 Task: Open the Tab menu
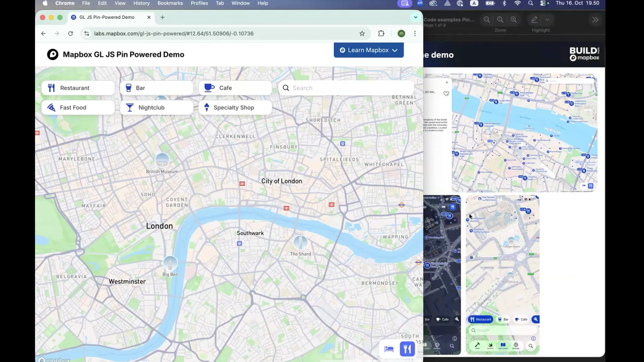[x=220, y=3]
